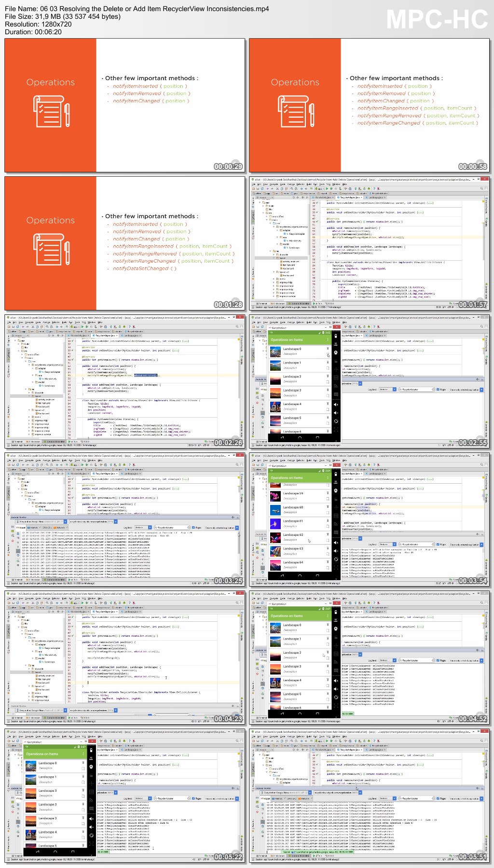494x868 pixels.
Task: Open Log level dropdown in 00:05:22 frame
Action: click(x=143, y=798)
